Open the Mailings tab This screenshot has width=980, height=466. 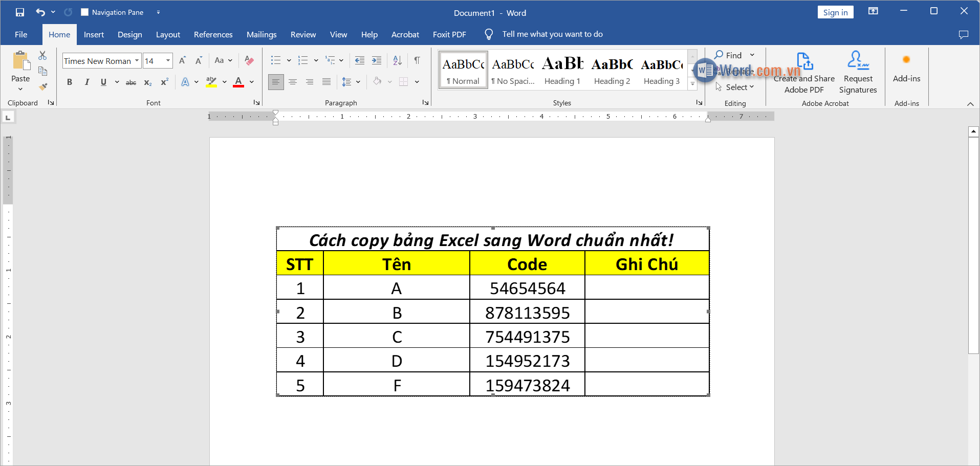(262, 34)
